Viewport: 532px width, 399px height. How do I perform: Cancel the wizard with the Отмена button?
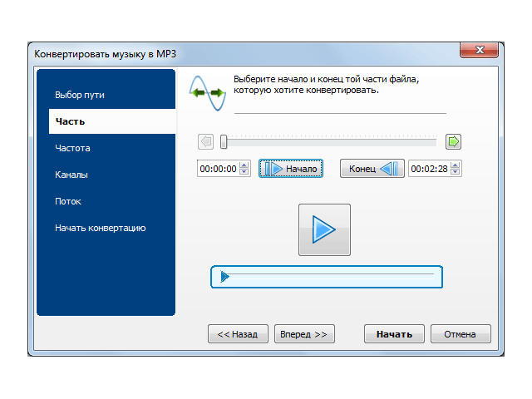pyautogui.click(x=461, y=334)
